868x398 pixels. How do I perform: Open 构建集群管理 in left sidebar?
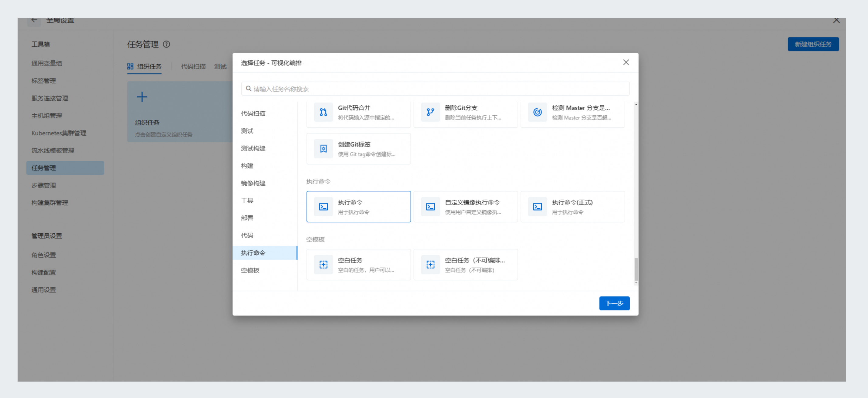click(x=50, y=203)
